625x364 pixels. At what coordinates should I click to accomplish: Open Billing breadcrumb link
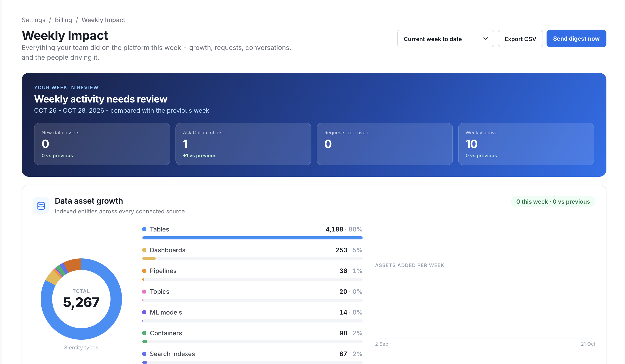[x=63, y=20]
